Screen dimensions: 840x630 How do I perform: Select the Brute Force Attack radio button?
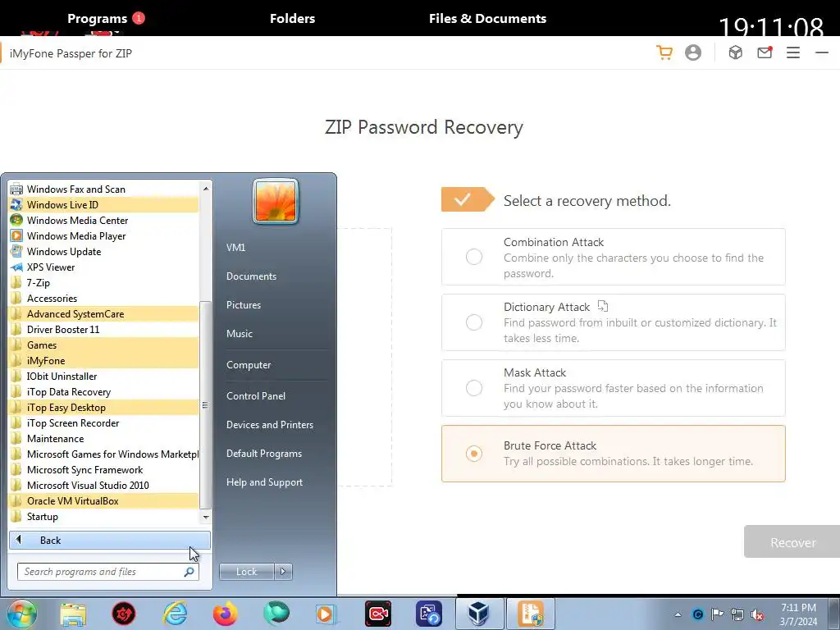pos(473,453)
